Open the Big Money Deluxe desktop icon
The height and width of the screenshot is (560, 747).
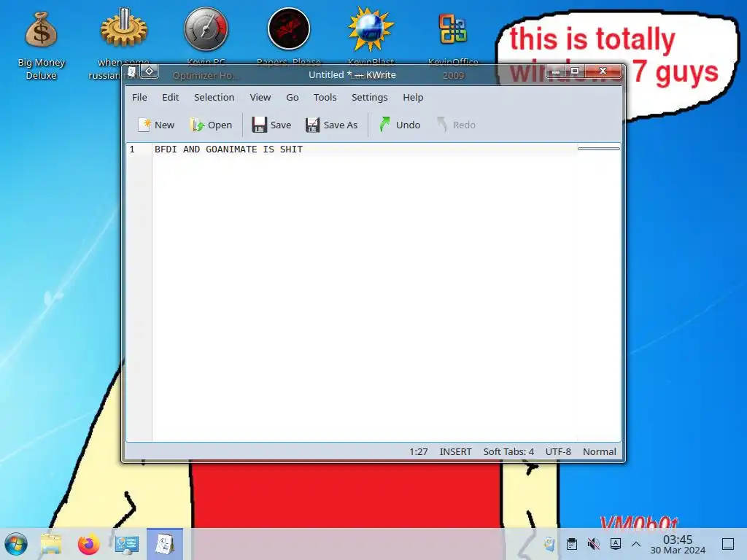coord(41,45)
